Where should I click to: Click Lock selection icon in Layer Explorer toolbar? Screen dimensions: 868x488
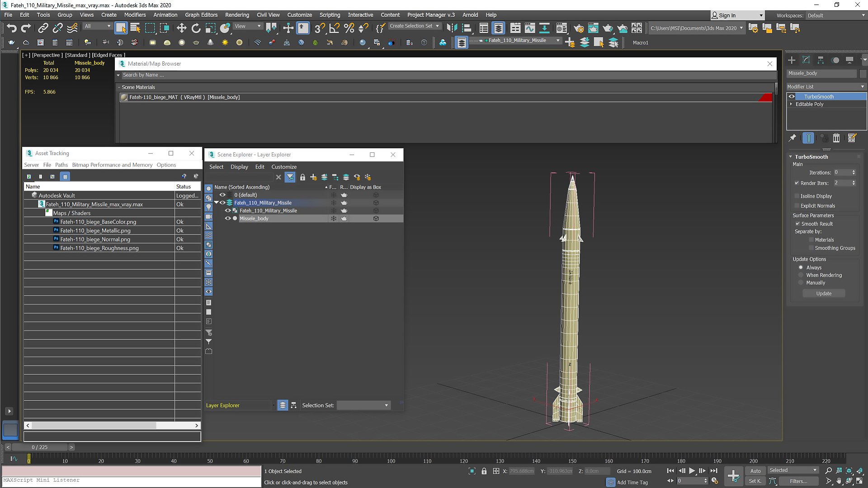[302, 177]
